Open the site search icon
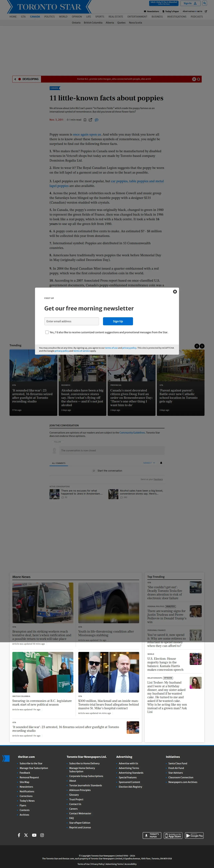 tap(204, 3)
